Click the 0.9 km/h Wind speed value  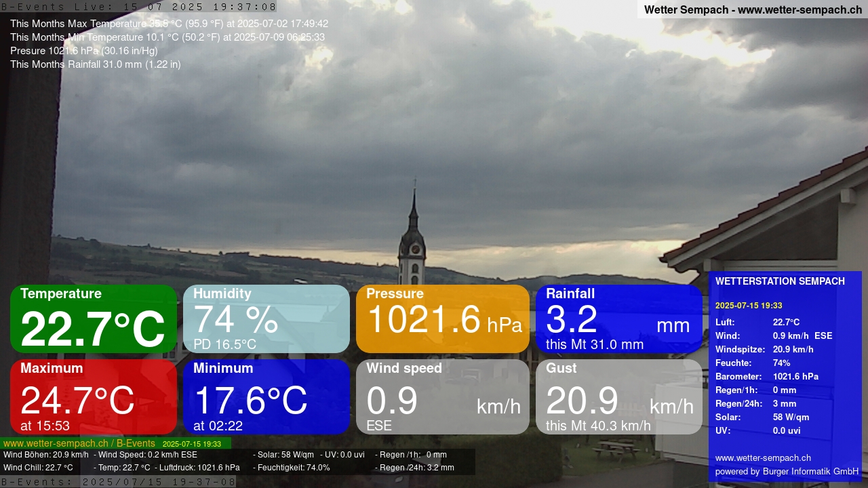point(443,401)
